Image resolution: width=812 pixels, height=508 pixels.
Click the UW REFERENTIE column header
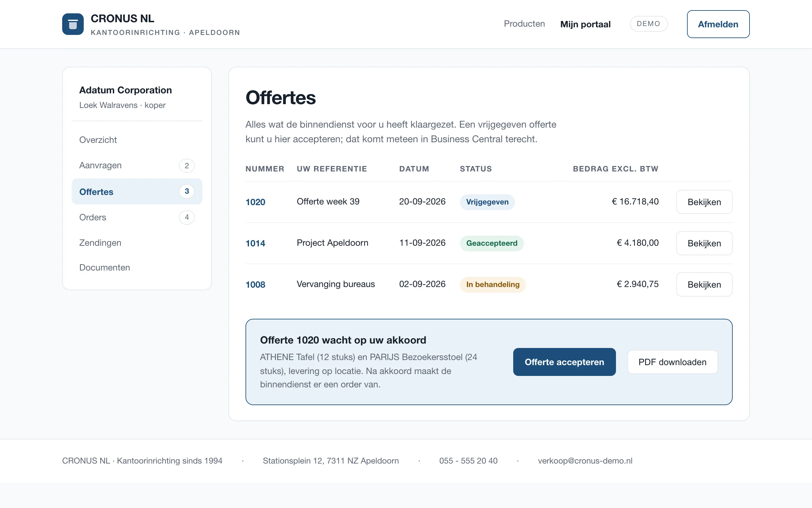click(331, 169)
